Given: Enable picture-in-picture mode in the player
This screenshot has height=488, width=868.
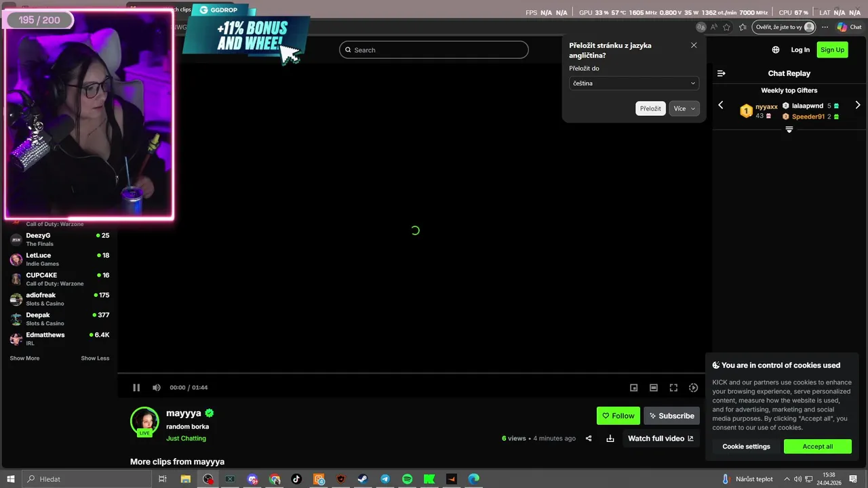Looking at the screenshot, I should pos(634,388).
